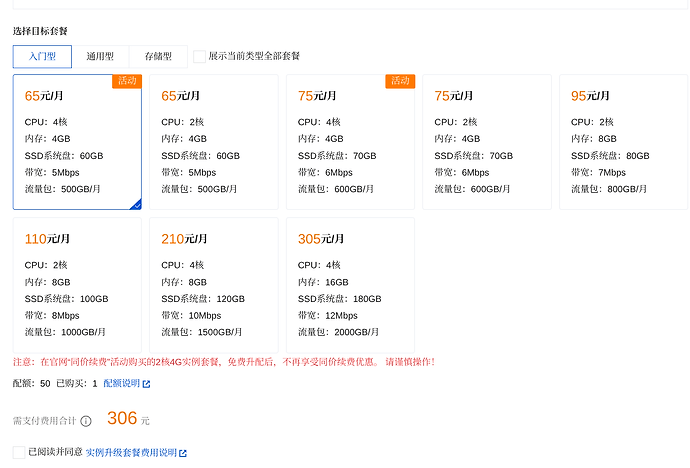Click SSD系统盘: 100GB text
Image resolution: width=690 pixels, height=468 pixels.
[66, 299]
